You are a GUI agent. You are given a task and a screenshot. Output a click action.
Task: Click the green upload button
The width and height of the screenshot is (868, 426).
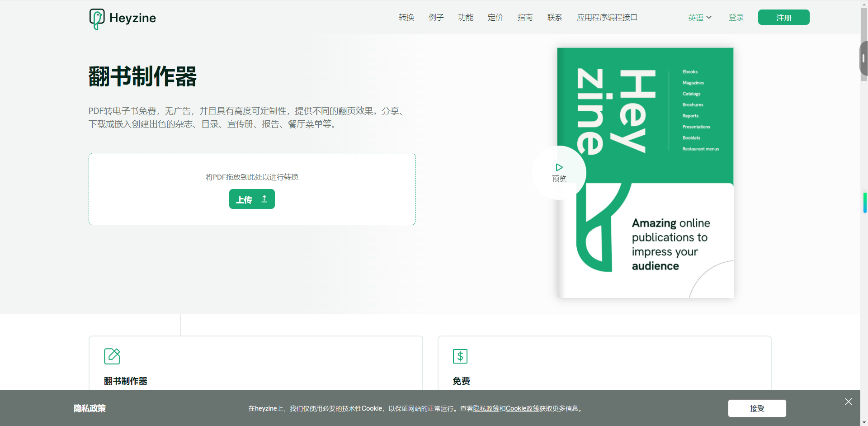[x=252, y=199]
